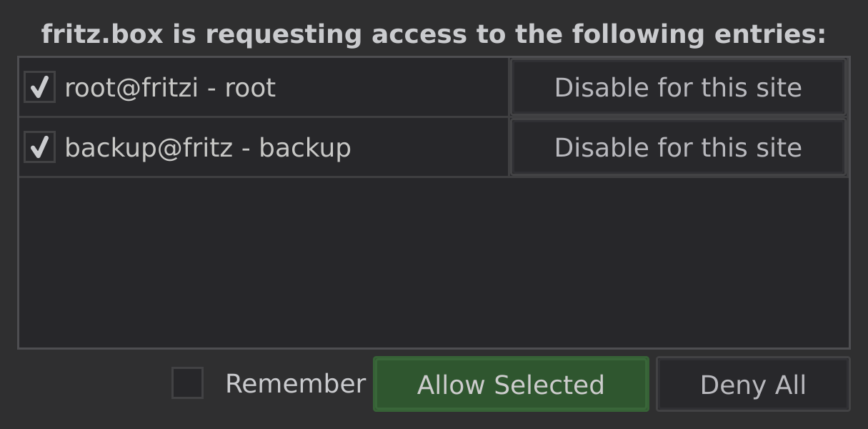The width and height of the screenshot is (868, 429).
Task: Click the empty area of the entry list
Action: pyautogui.click(x=434, y=265)
